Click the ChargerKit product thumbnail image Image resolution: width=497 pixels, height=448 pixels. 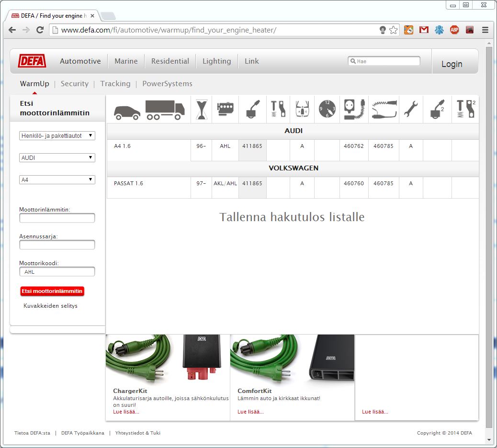tap(168, 359)
